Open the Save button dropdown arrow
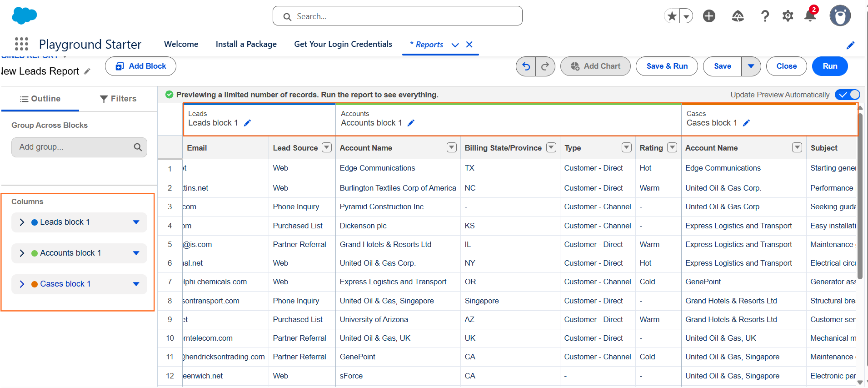Image resolution: width=868 pixels, height=388 pixels. click(751, 66)
